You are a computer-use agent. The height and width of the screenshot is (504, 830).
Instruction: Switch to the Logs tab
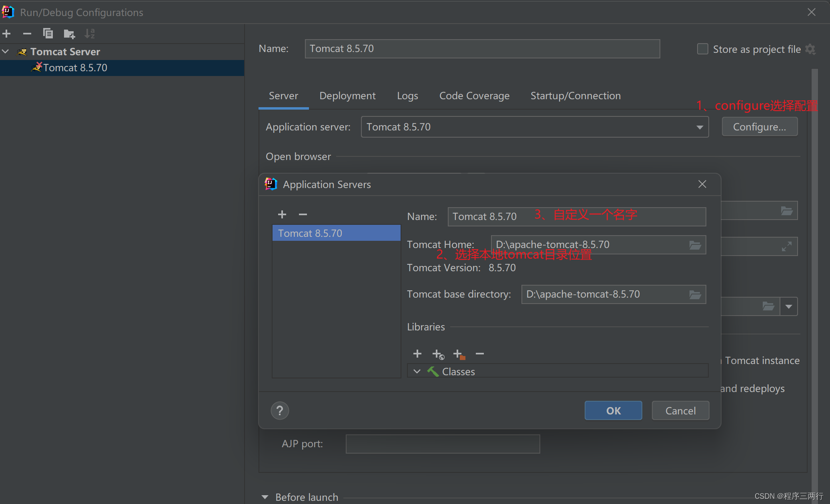tap(407, 95)
